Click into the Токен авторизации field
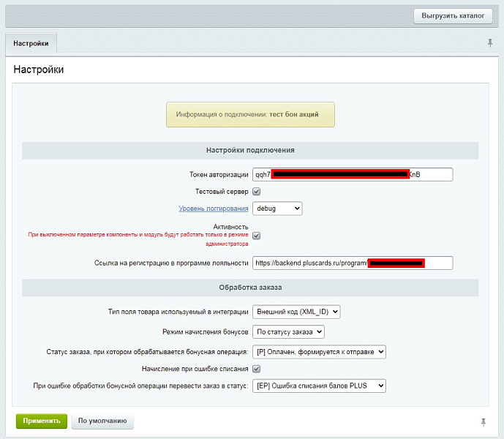Image resolution: width=504 pixels, height=439 pixels. (x=352, y=175)
